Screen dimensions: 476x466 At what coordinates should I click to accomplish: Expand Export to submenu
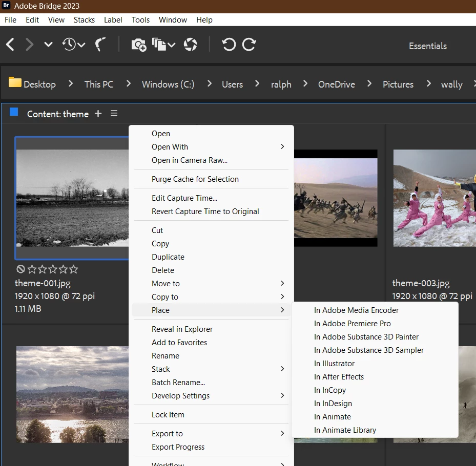(211, 434)
